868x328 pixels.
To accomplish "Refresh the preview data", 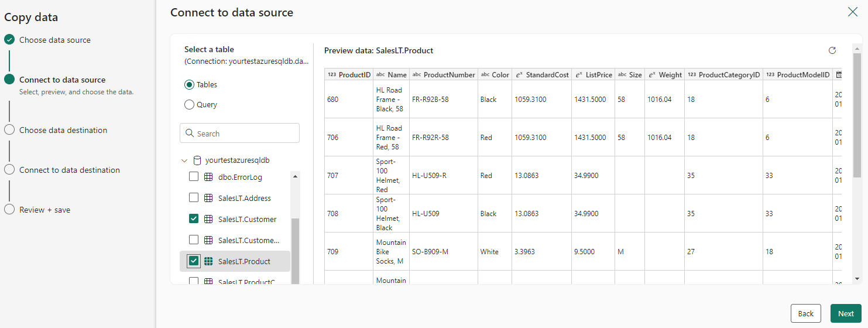I will [x=832, y=50].
